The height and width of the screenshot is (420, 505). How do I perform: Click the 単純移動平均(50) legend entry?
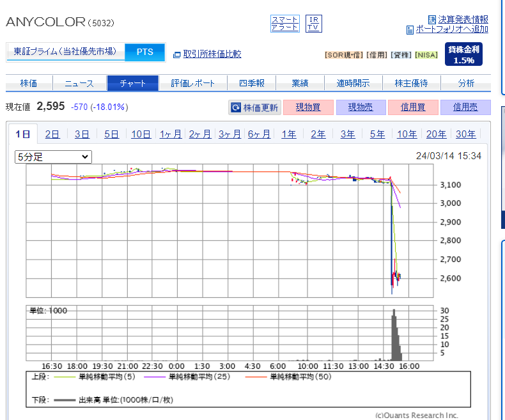(288, 377)
